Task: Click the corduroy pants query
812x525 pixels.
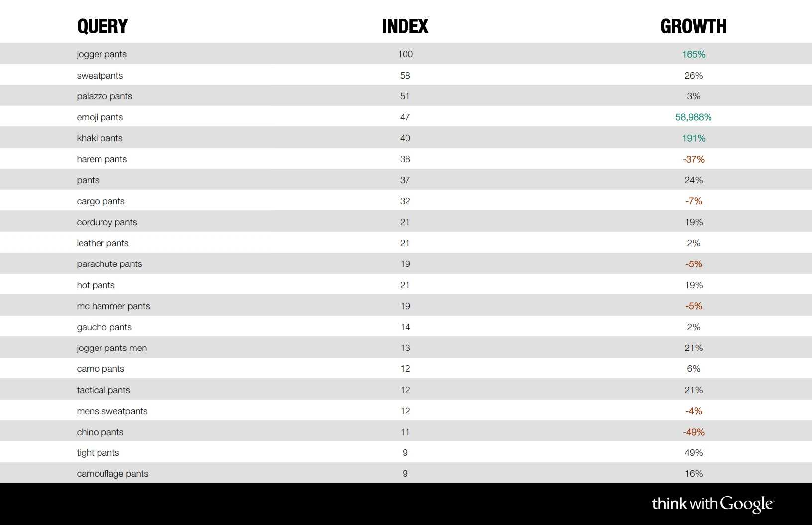Action: [x=106, y=222]
